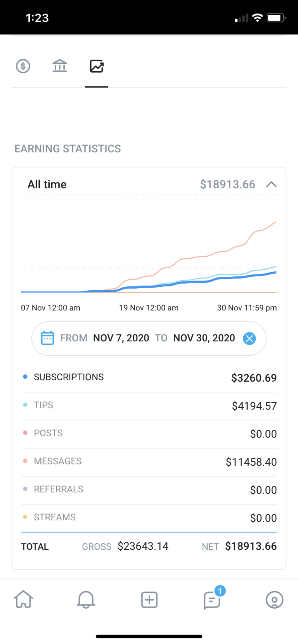Image resolution: width=298 pixels, height=644 pixels.
Task: Clear the date range filter
Action: pyautogui.click(x=249, y=338)
